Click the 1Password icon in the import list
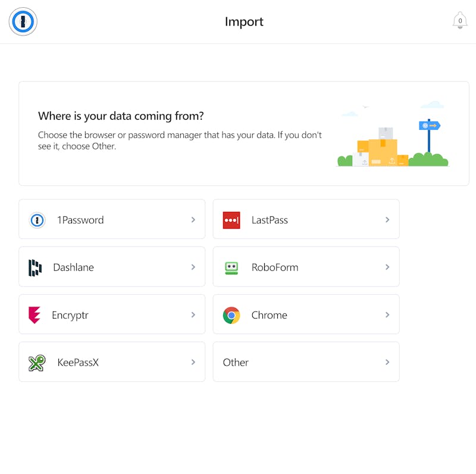The image size is (476, 474). tap(37, 220)
